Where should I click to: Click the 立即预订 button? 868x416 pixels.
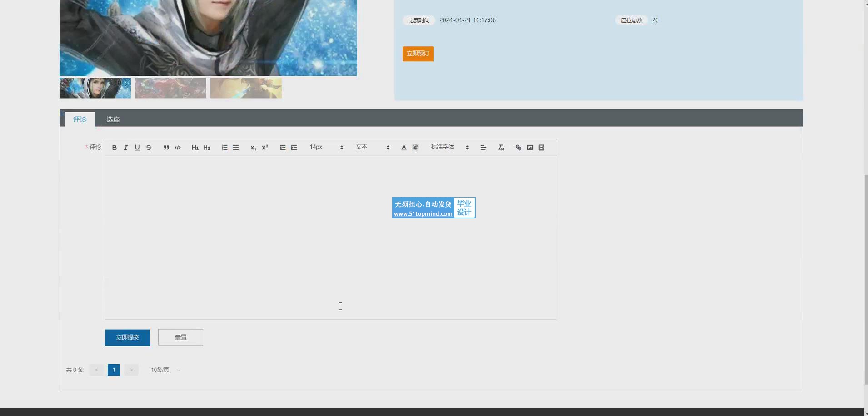click(x=418, y=54)
